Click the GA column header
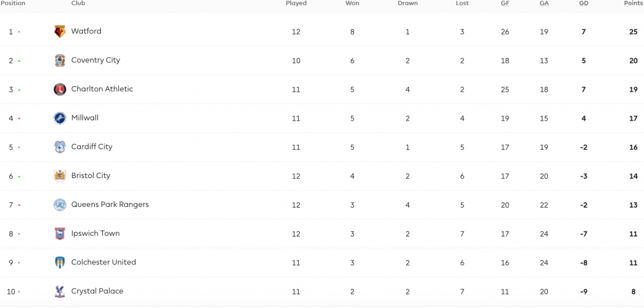The width and height of the screenshot is (644, 308). [544, 4]
